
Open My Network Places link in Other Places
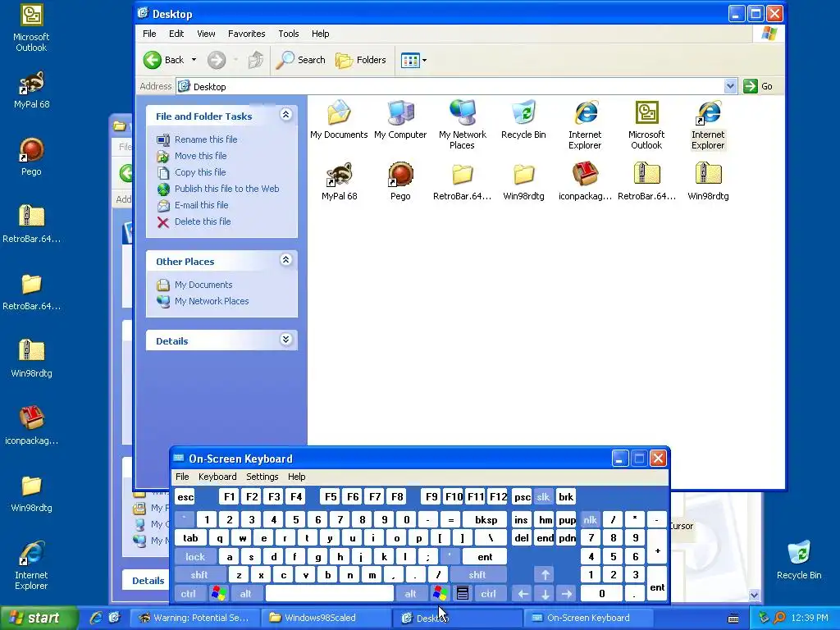[212, 301]
